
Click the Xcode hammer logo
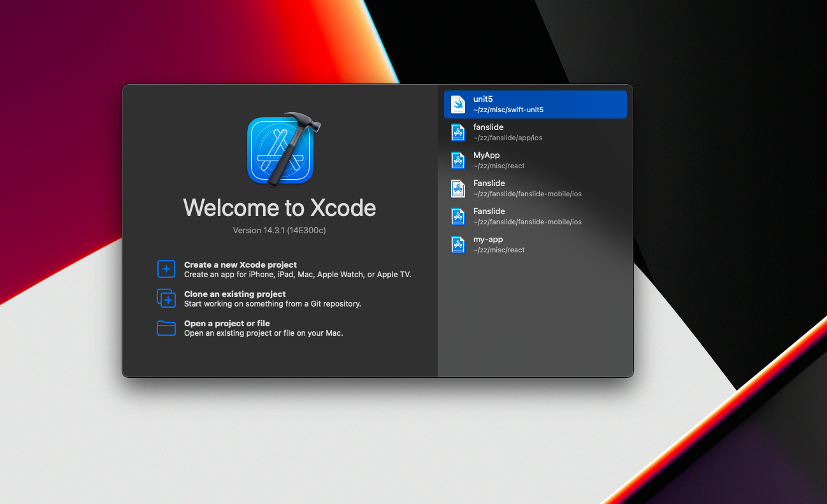click(x=281, y=150)
